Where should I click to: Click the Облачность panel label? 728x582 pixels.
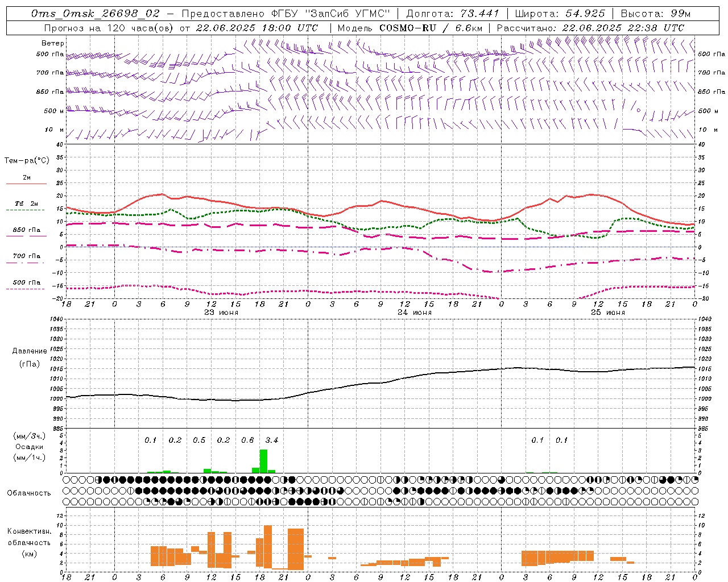point(29,493)
